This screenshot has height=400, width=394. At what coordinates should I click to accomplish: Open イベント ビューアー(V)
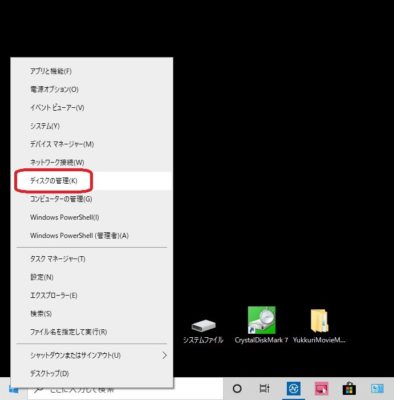92,108
